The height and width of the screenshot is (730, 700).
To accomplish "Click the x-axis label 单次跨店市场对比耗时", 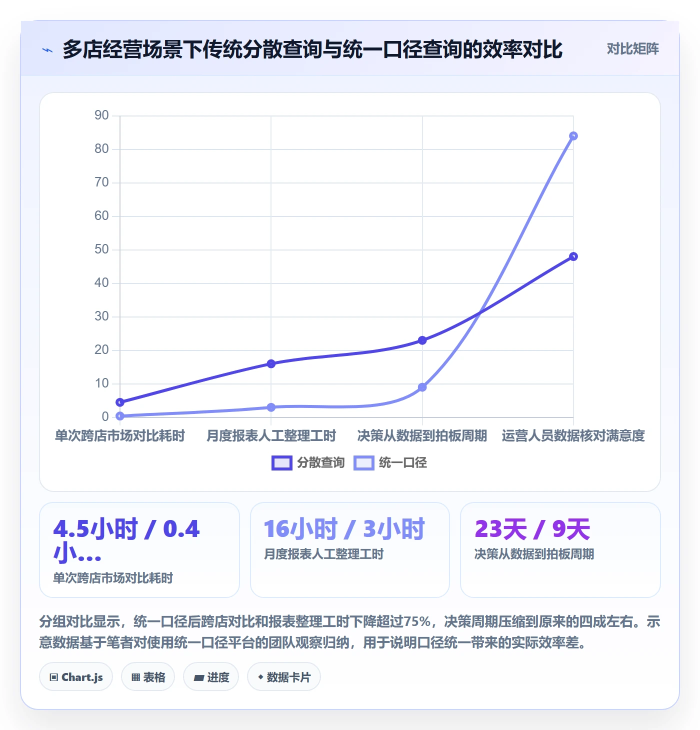I will tap(120, 436).
